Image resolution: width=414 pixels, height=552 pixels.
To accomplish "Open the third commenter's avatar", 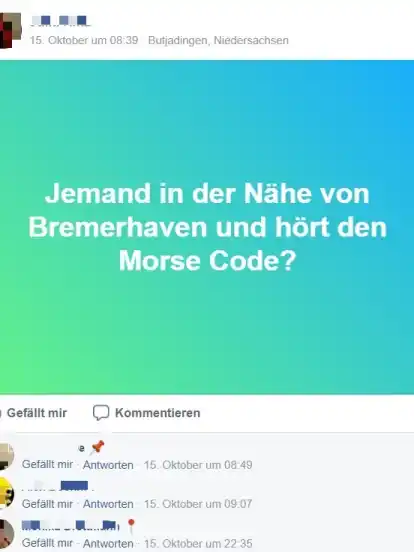I will click(6, 534).
